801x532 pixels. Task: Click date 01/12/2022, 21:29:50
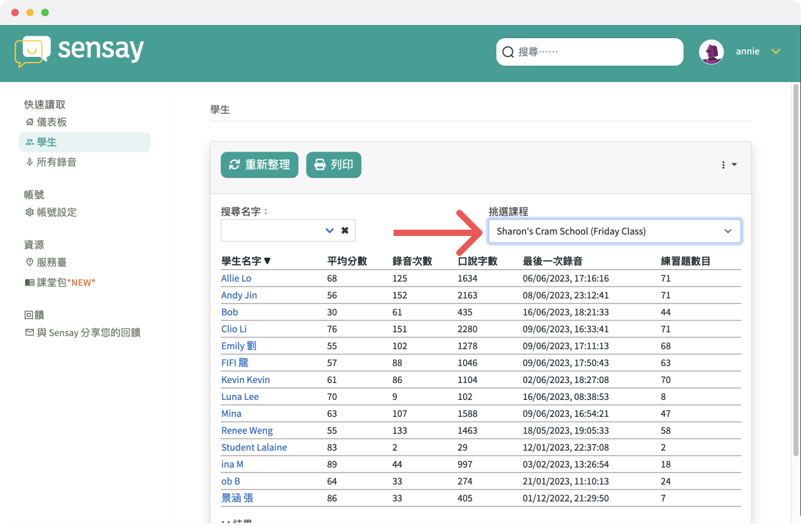point(566,498)
